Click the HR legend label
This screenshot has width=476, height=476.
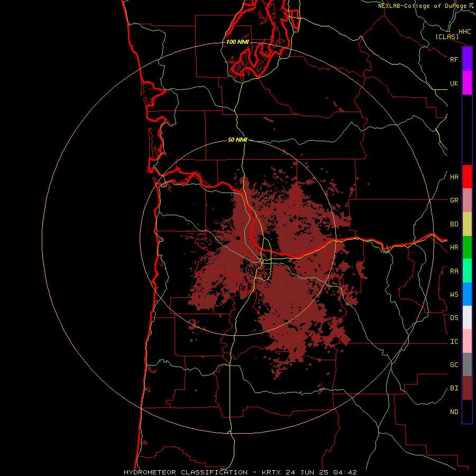click(x=454, y=248)
